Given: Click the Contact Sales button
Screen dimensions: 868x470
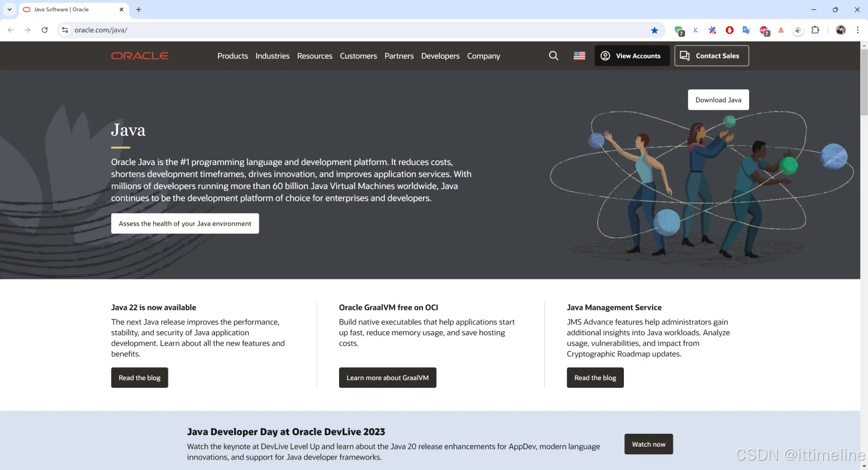Looking at the screenshot, I should point(712,56).
